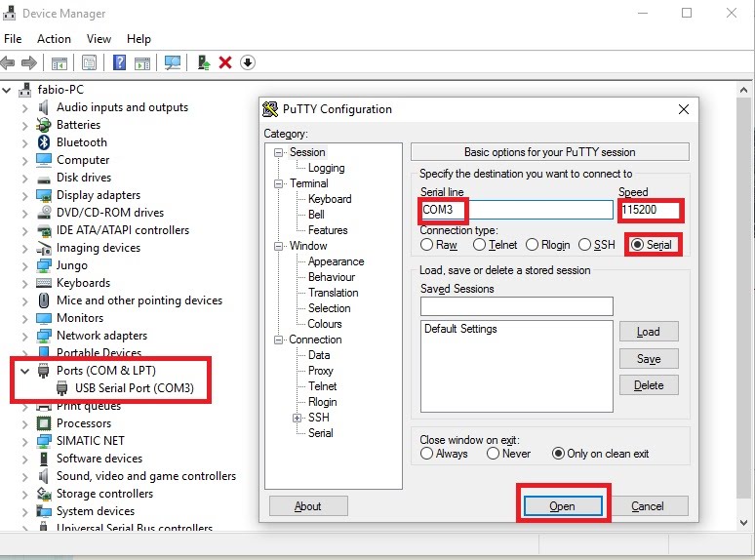The height and width of the screenshot is (560, 755).
Task: Open the Help question-mark toolbar icon
Action: pos(119,62)
